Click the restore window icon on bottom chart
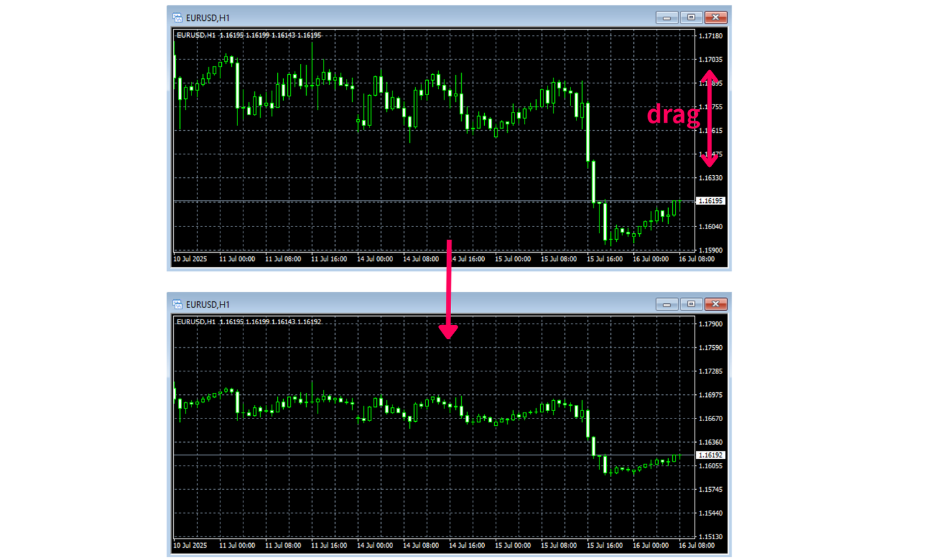This screenshot has width=944, height=560. (691, 304)
